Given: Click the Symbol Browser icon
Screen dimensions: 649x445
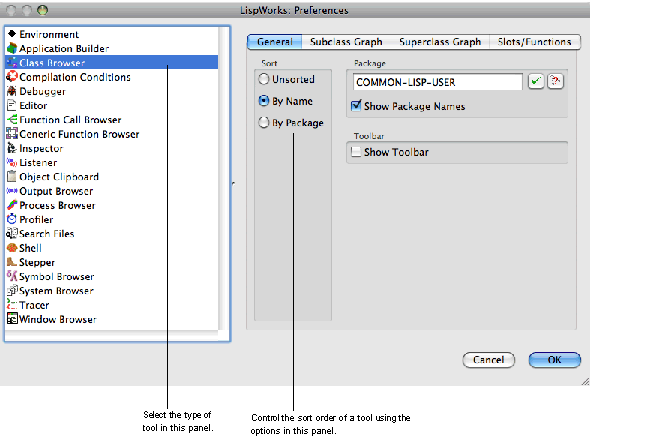Looking at the screenshot, I should click(x=12, y=276).
